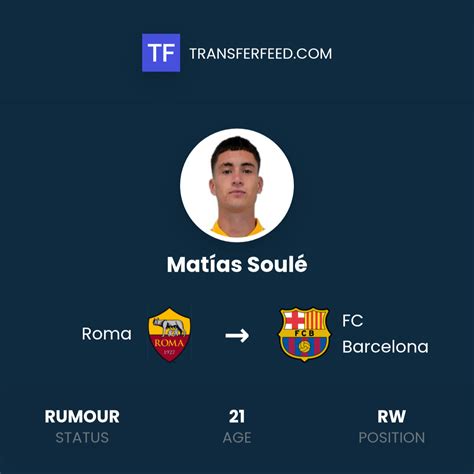Image resolution: width=474 pixels, height=474 pixels.
Task: Click the Matías Soulé name heading
Action: 237,264
